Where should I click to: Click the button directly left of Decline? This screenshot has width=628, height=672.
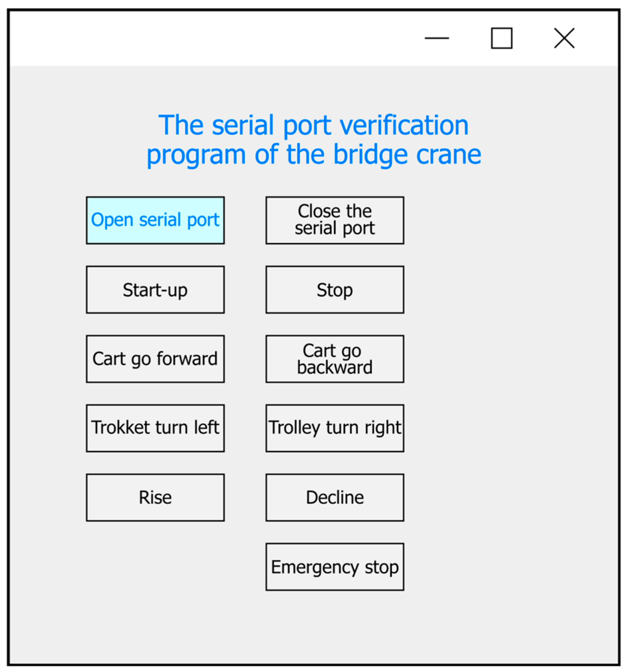coord(155,497)
